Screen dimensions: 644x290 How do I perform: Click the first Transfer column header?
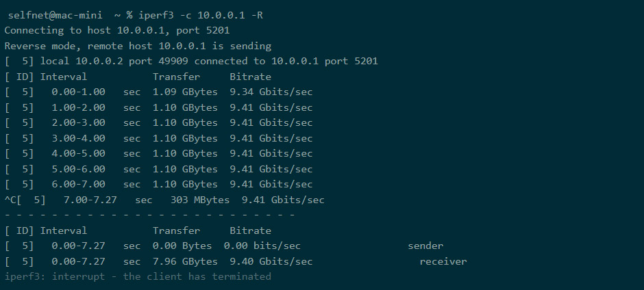pyautogui.click(x=177, y=77)
